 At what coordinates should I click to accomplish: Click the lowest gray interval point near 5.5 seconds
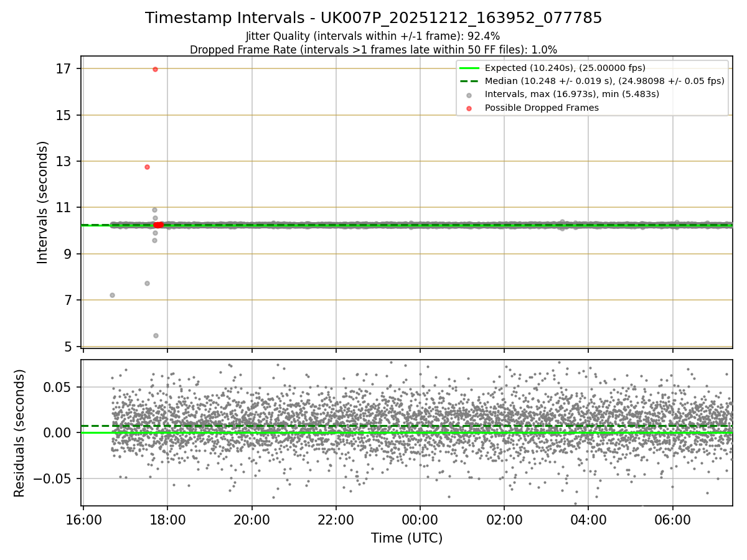click(156, 335)
